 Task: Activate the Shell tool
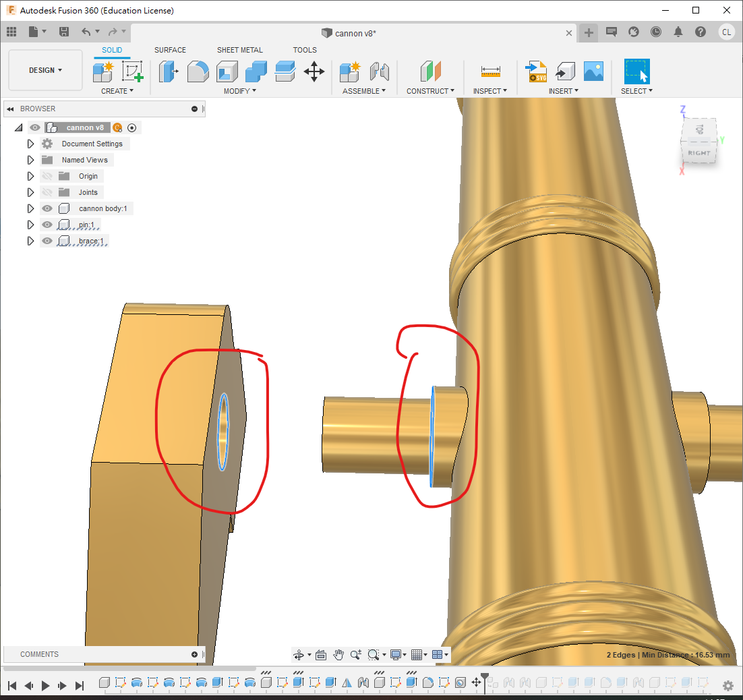click(x=227, y=71)
